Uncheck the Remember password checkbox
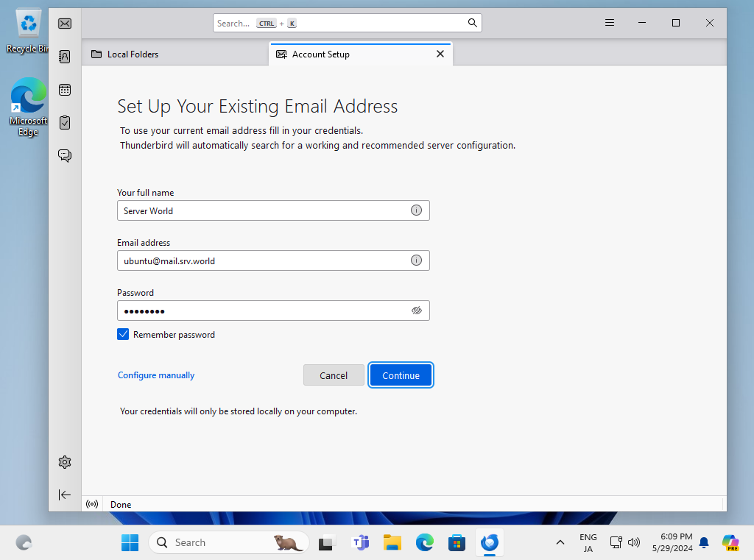This screenshot has height=560, width=754. 123,334
